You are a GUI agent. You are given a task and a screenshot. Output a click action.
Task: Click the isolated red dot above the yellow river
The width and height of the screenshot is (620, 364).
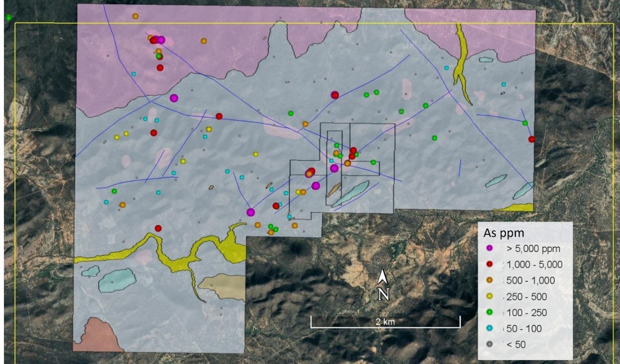(158, 228)
